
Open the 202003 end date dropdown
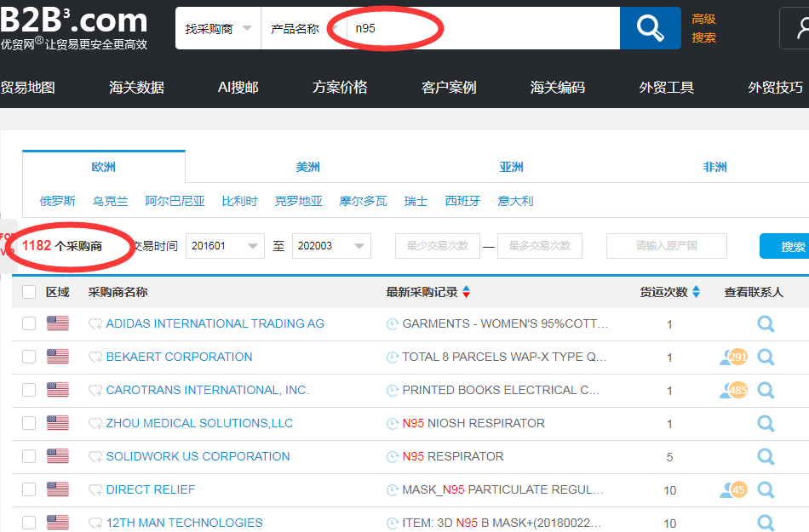tap(331, 246)
